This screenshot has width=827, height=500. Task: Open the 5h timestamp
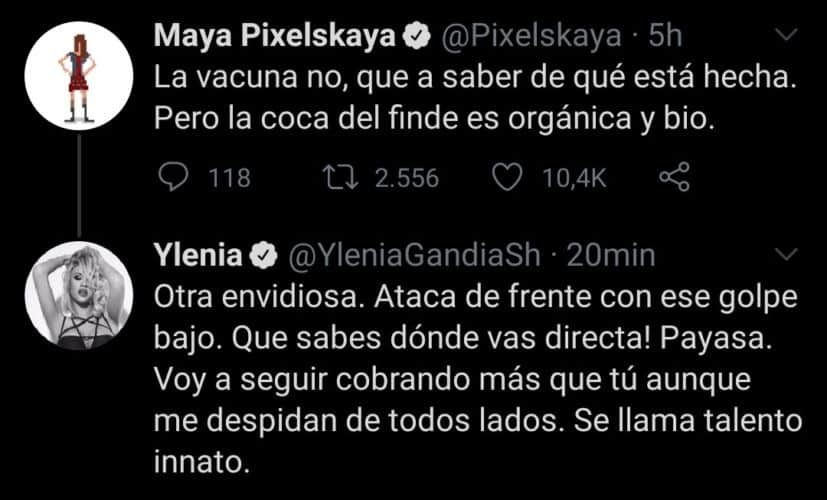(665, 37)
